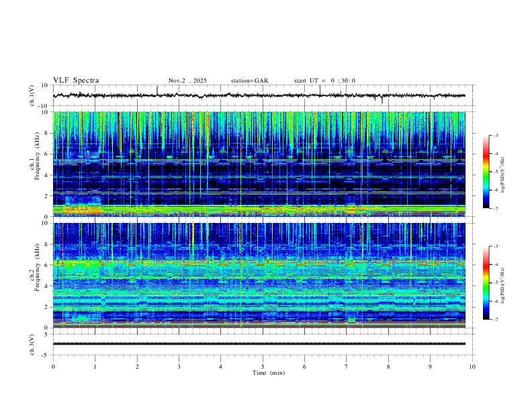Click the "VLF Spectra" plot title
This screenshot has width=532, height=411.
coord(76,81)
